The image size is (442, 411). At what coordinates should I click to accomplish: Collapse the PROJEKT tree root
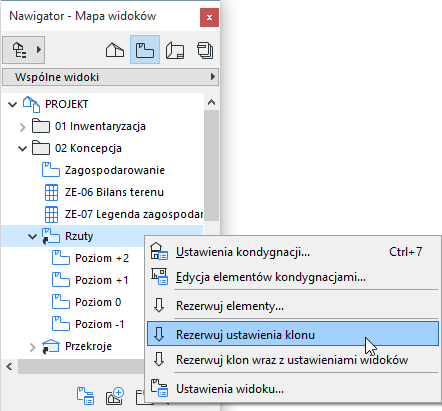tap(12, 105)
